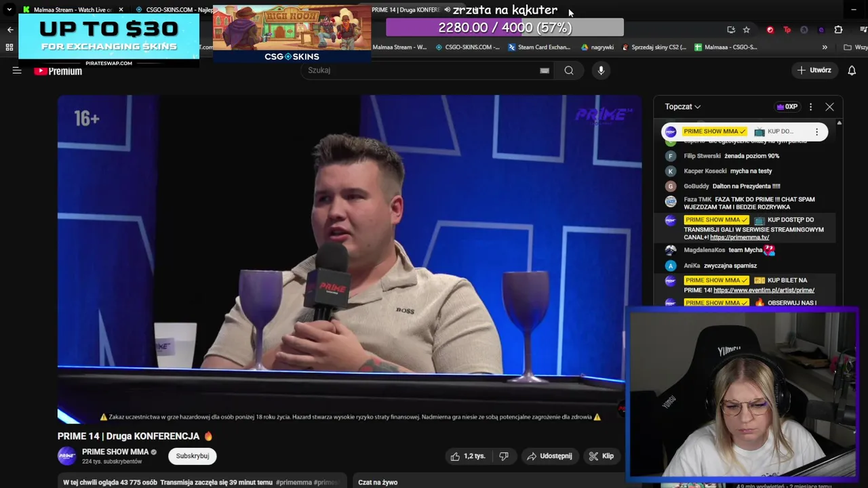Viewport: 868px width, 488px height.
Task: Expand hidden bookmarks with the chevron
Action: pyautogui.click(x=825, y=47)
